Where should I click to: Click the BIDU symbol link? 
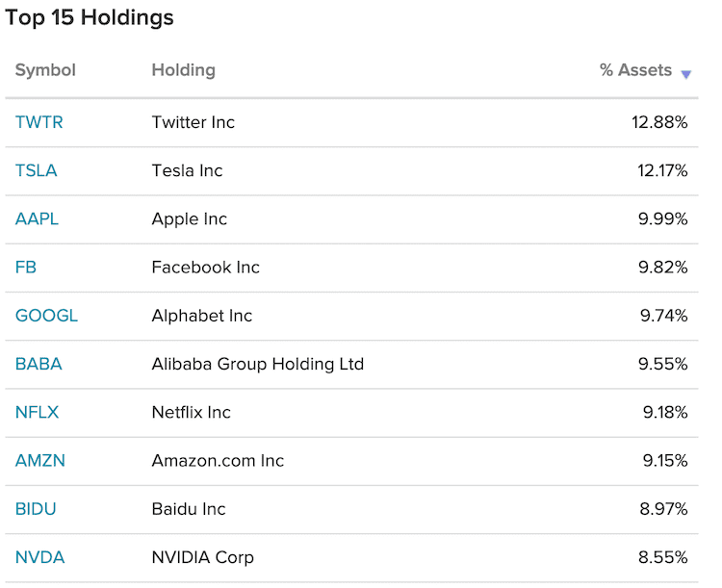tap(36, 508)
